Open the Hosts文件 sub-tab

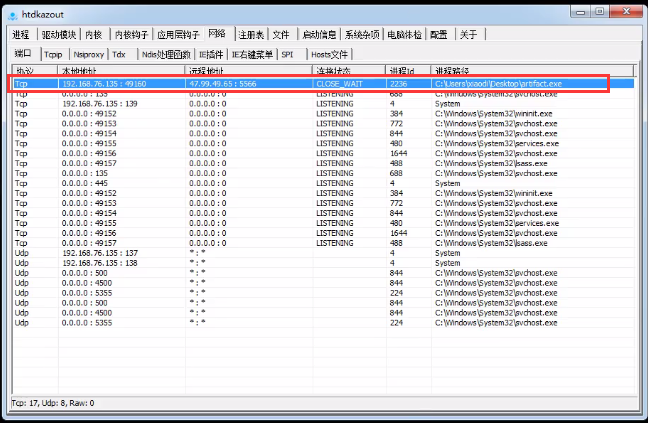[x=329, y=54]
